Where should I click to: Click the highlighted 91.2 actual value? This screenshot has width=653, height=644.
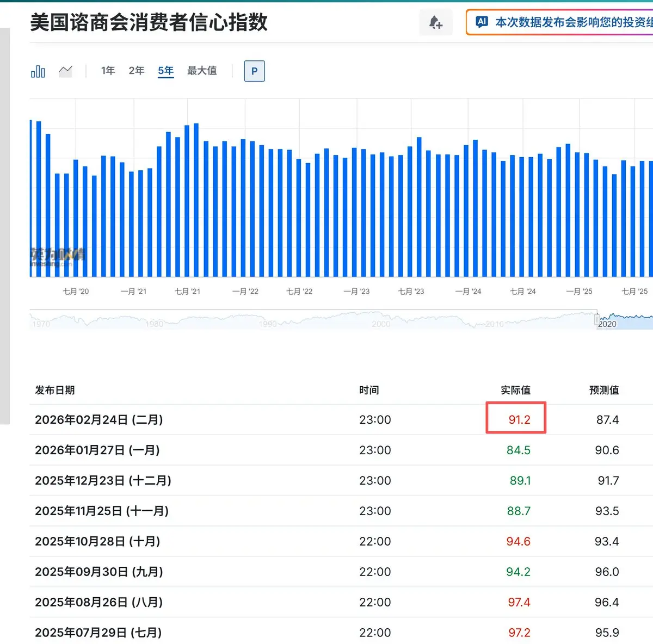(x=519, y=420)
